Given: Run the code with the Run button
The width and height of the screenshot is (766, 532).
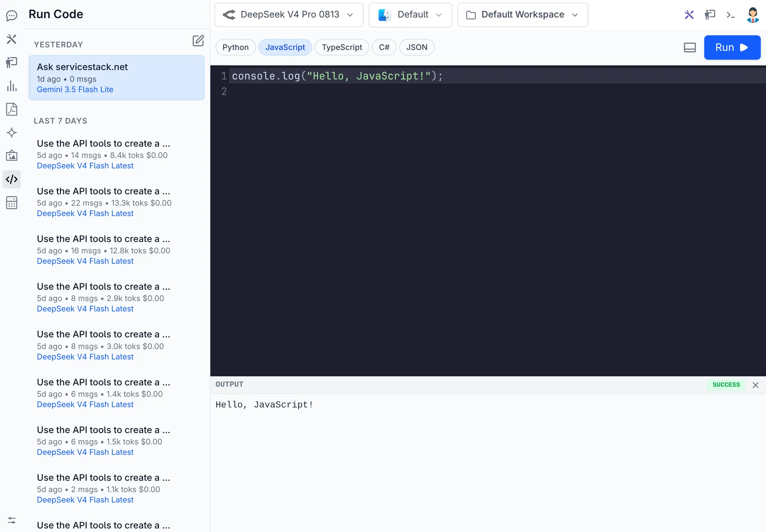Looking at the screenshot, I should [x=732, y=47].
